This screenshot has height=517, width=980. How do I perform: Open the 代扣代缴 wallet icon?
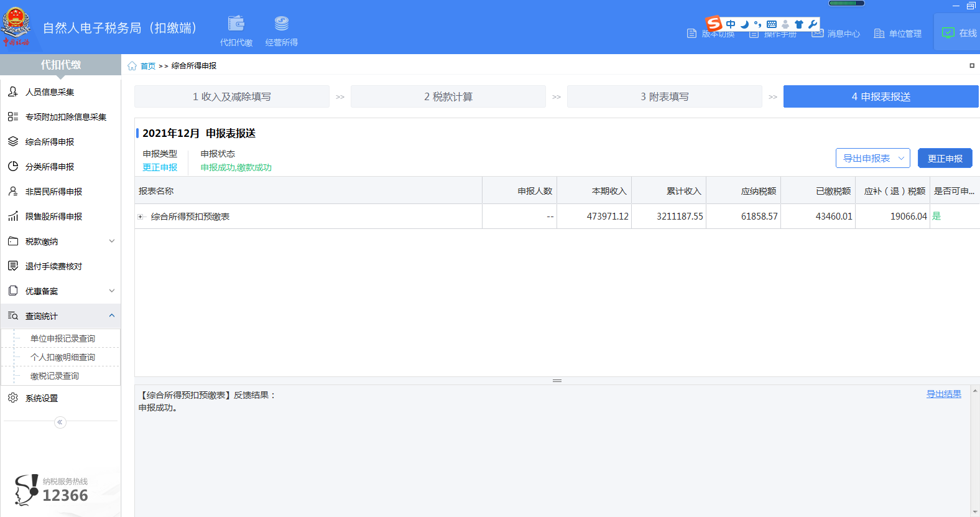click(236, 24)
